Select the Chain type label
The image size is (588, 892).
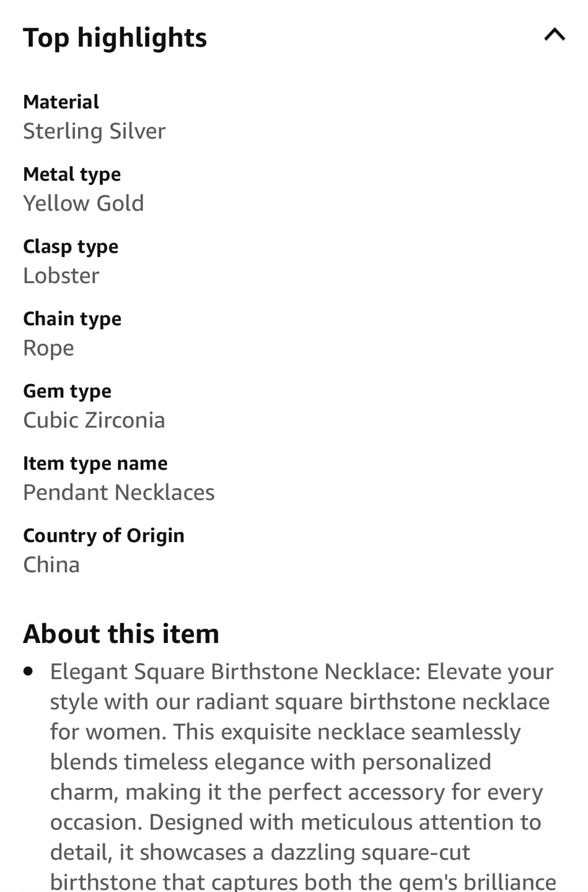[x=72, y=318]
